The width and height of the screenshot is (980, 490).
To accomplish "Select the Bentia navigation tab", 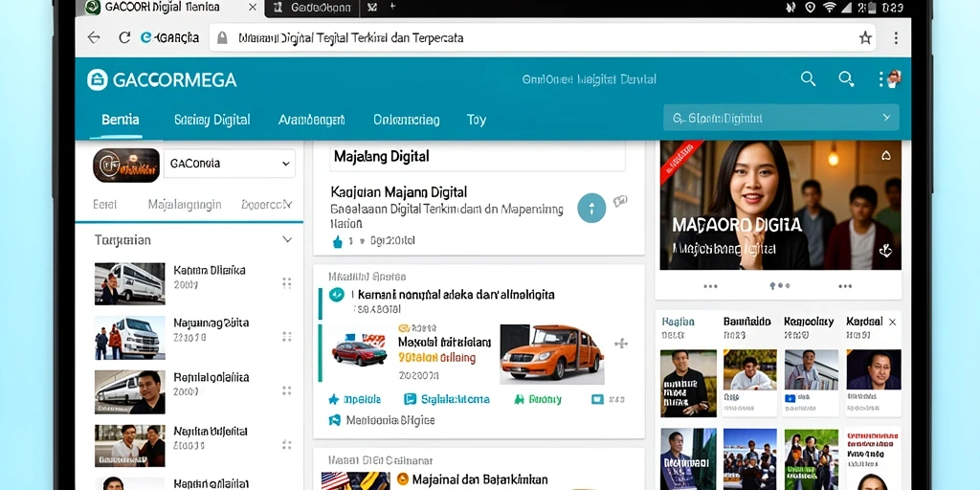I will (120, 120).
